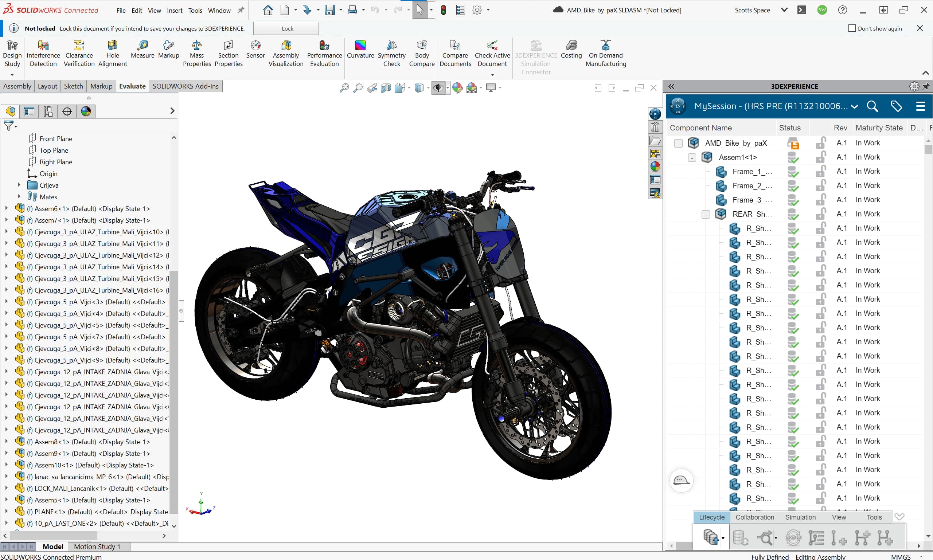Collapse AMD_Bike_by_paX in component tree
933x560 pixels.
678,144
